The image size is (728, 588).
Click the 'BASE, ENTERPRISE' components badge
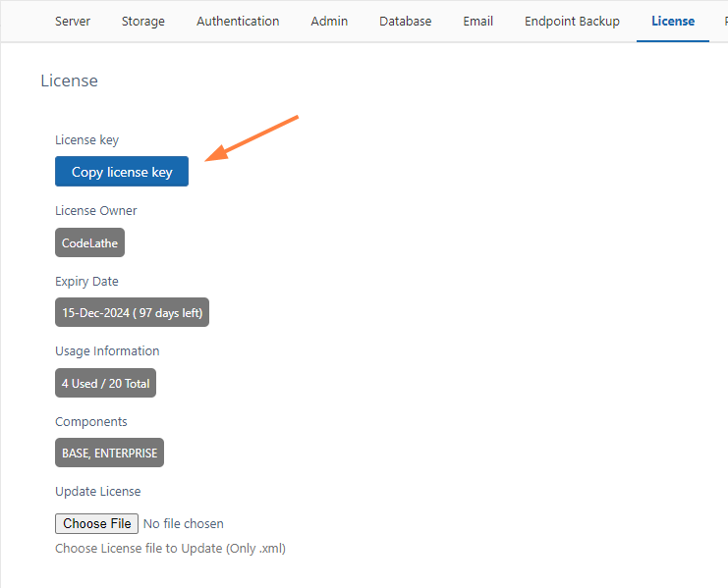click(x=109, y=454)
